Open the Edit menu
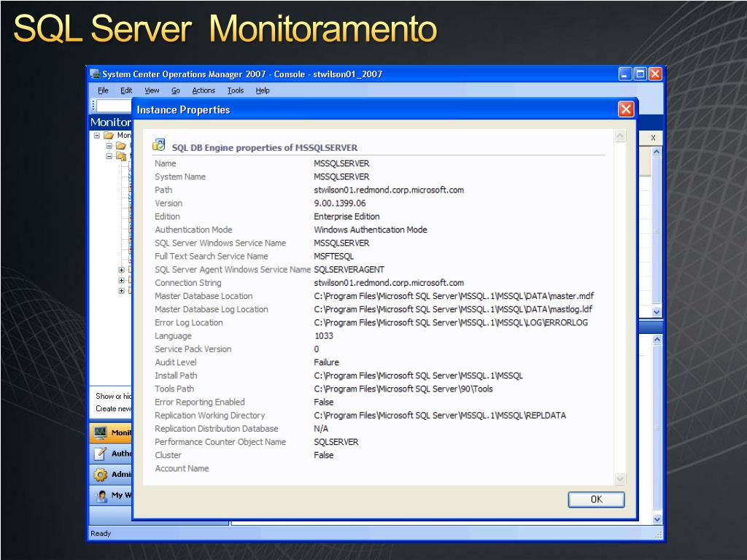The height and width of the screenshot is (560, 747). [x=126, y=90]
